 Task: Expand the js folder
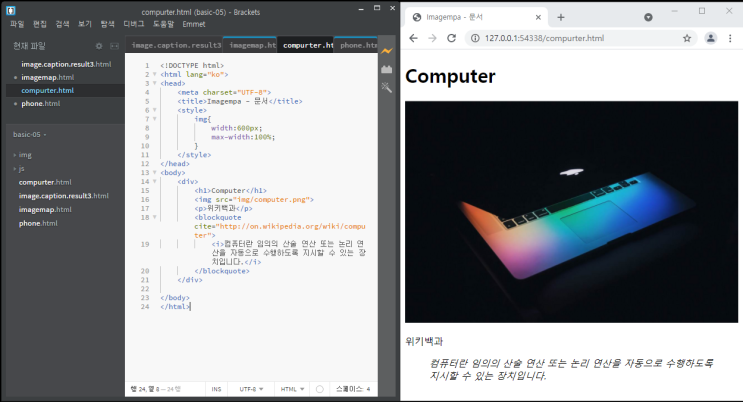click(x=19, y=169)
